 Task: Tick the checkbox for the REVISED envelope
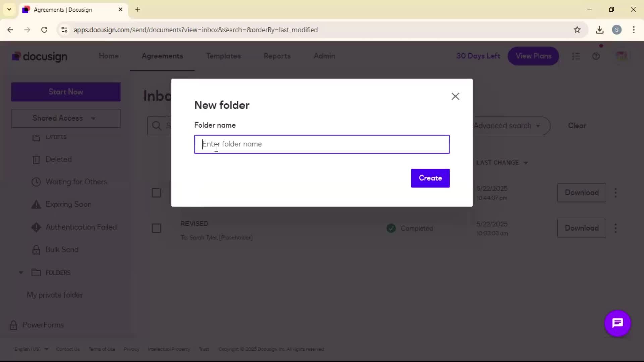[x=156, y=228]
